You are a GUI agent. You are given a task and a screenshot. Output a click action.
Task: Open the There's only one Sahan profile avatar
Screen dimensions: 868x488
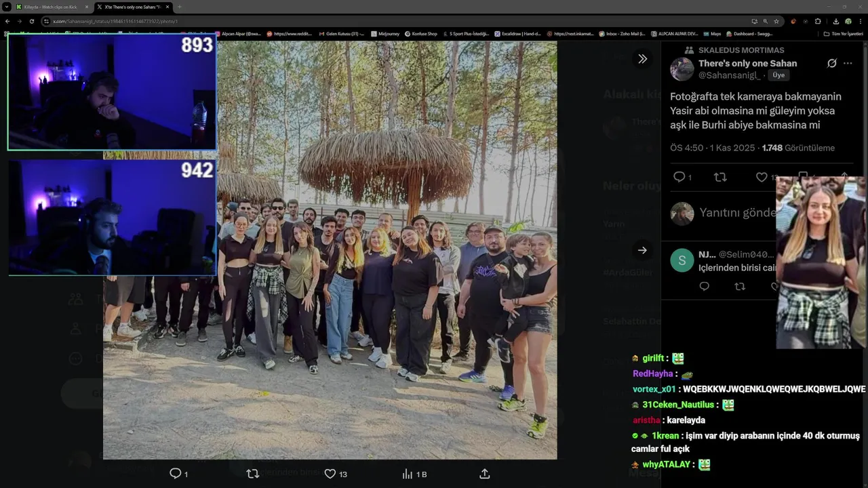click(x=682, y=69)
